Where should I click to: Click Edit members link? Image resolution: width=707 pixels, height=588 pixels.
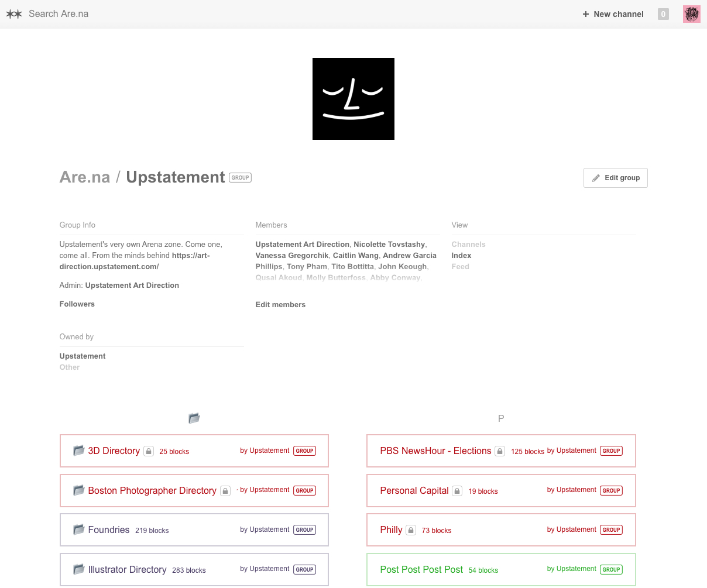pos(280,305)
